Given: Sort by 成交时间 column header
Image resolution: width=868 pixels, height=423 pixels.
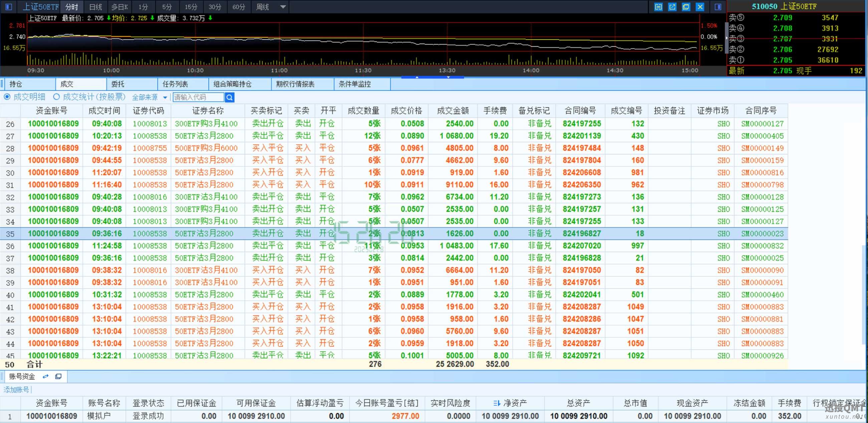Looking at the screenshot, I should (x=104, y=110).
